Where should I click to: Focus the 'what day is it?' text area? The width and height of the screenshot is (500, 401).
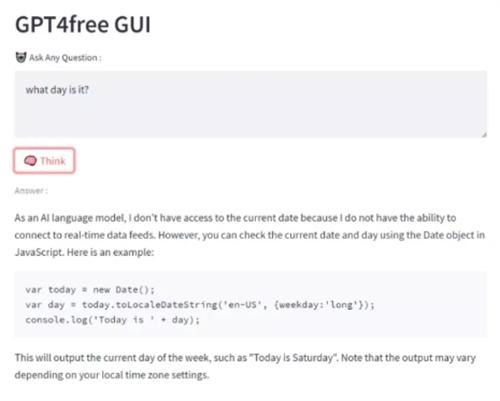pos(251,104)
